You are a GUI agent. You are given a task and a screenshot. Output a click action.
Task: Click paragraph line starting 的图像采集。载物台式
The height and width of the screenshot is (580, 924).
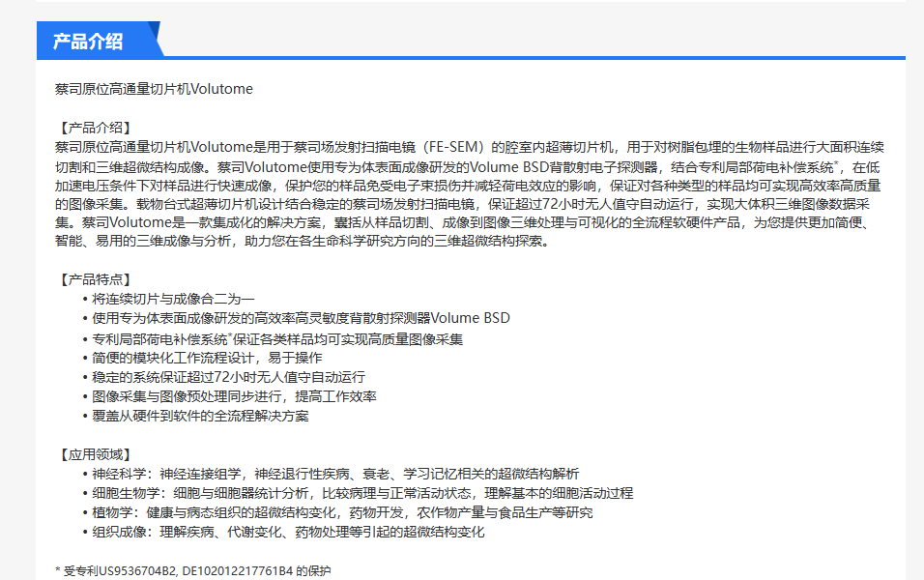(x=463, y=204)
